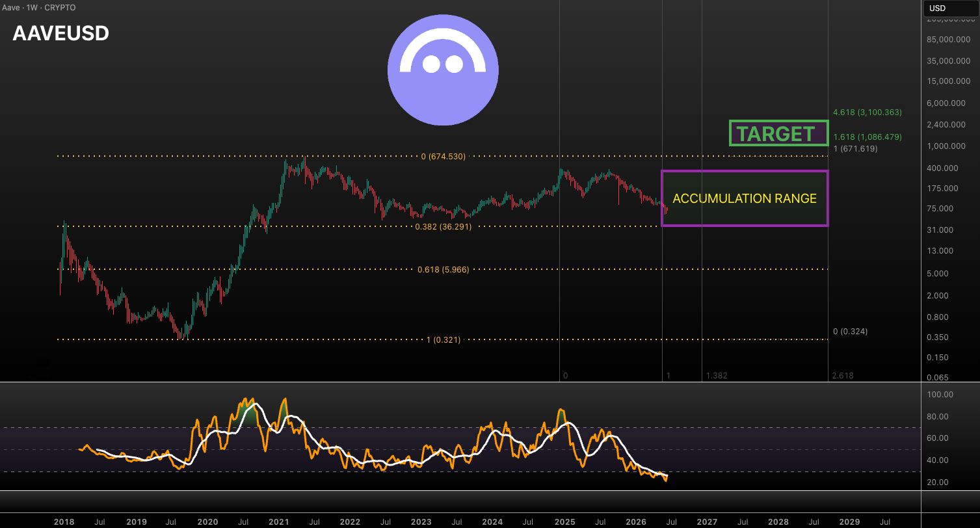Click 2019 on the time axis

click(136, 521)
